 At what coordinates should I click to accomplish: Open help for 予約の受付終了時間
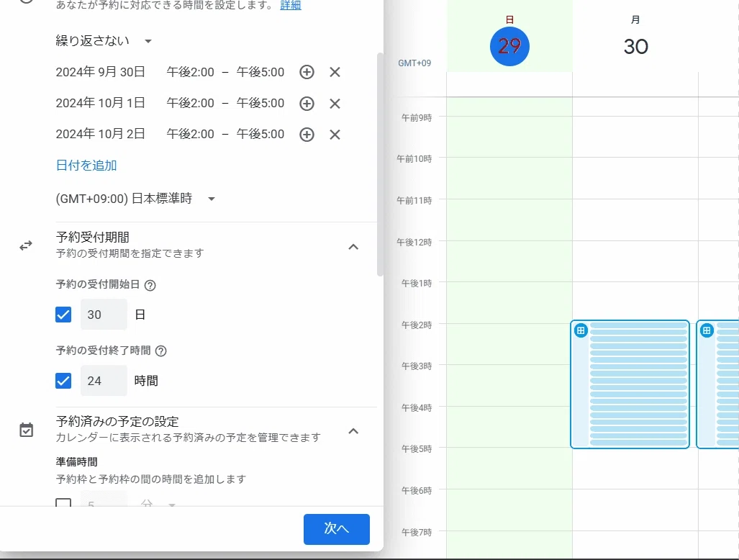[160, 351]
